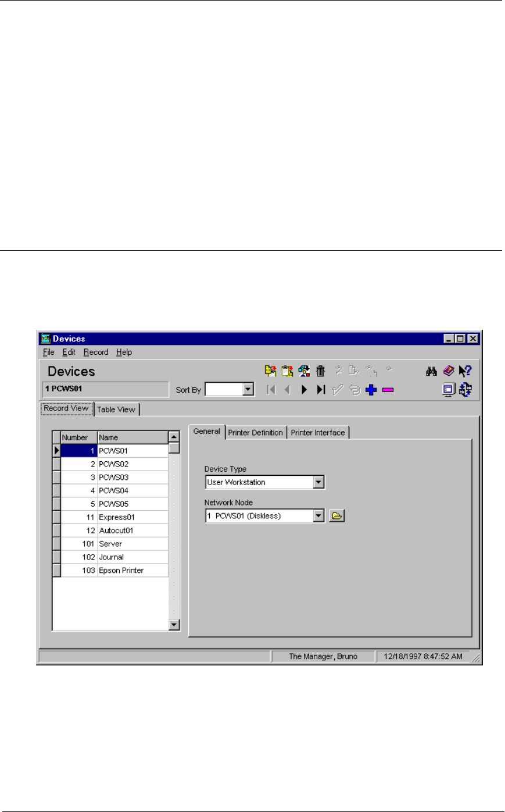The image size is (505, 812).
Task: Click the number cell 103
Action: pos(79,571)
